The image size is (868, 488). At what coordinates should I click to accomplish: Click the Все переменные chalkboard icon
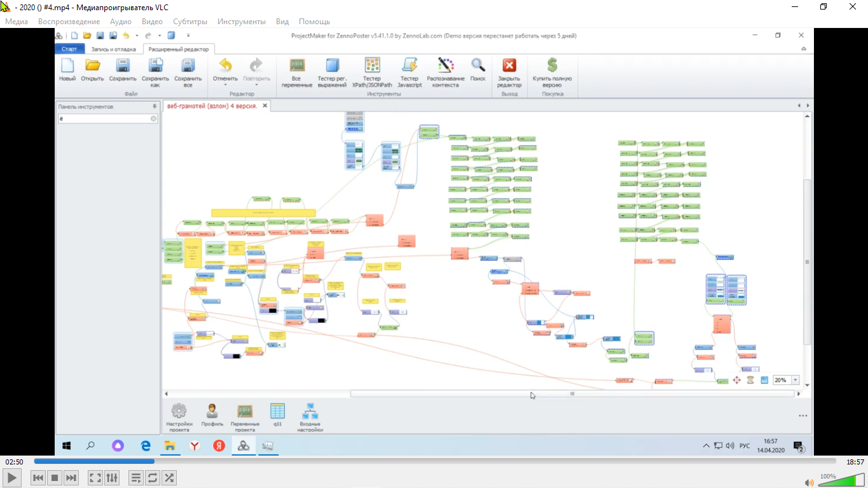[296, 66]
